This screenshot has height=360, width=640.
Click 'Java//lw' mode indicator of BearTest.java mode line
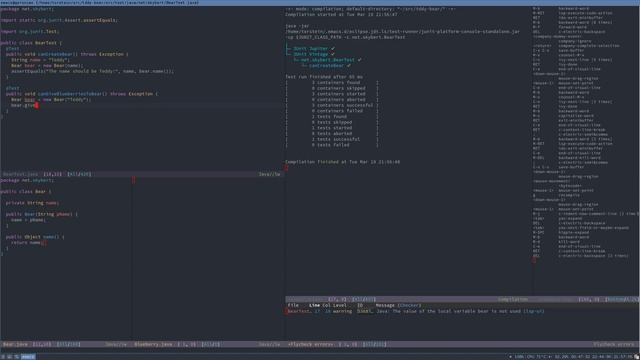pos(269,174)
